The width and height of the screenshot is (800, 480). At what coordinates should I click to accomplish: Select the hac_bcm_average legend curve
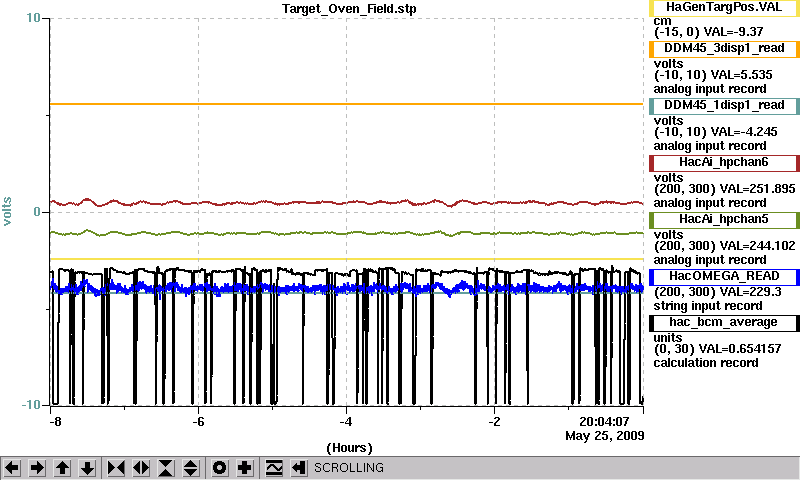click(x=724, y=323)
